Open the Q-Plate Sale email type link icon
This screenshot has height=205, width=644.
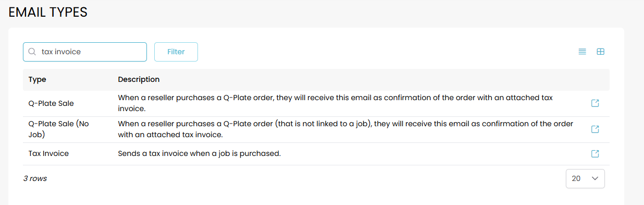[595, 103]
